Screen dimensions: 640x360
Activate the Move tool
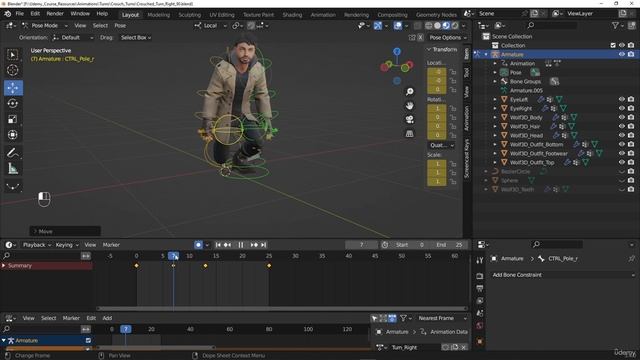coord(13,88)
